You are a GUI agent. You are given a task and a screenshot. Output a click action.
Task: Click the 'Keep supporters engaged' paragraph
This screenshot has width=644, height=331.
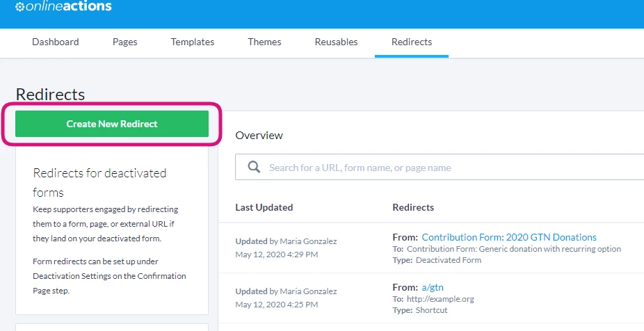[106, 224]
